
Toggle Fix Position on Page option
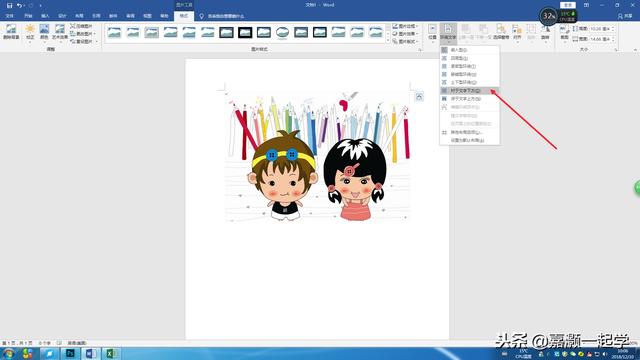pos(469,124)
